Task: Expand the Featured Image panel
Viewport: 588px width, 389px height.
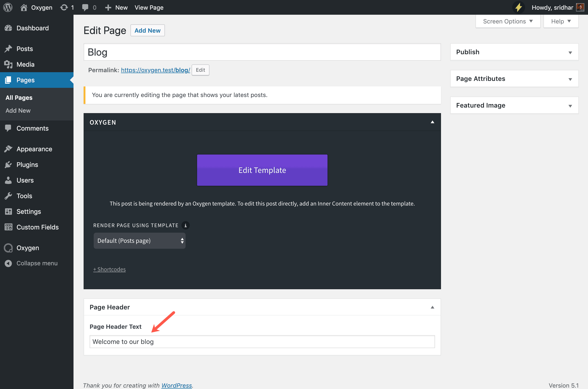Action: coord(570,106)
